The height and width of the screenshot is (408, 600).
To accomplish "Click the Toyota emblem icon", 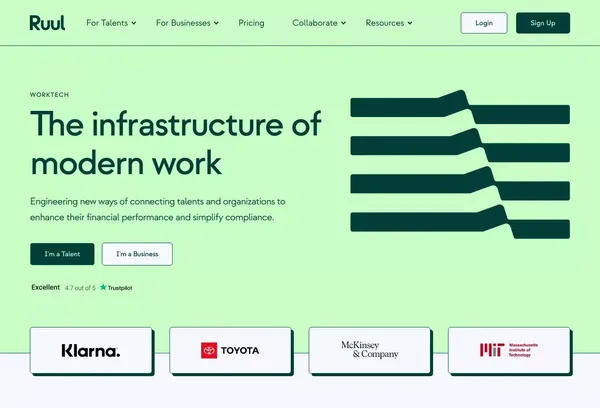I will tap(209, 350).
